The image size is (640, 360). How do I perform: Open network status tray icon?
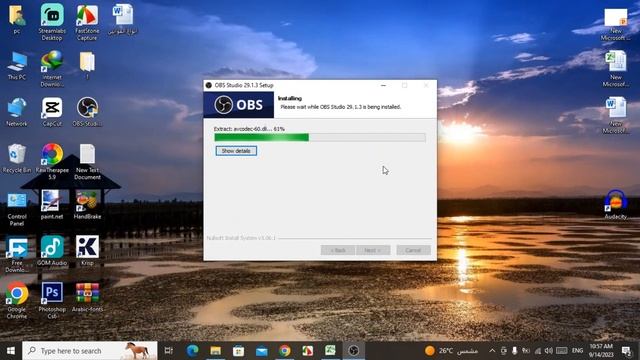point(538,351)
